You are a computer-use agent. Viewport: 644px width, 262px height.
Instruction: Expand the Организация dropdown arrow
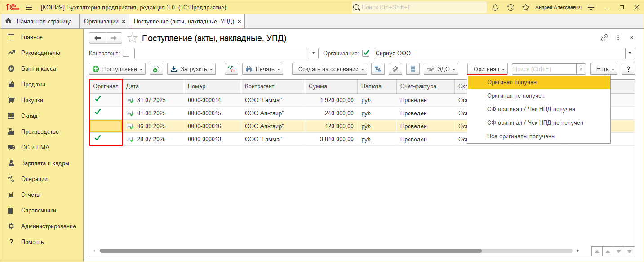tap(631, 54)
